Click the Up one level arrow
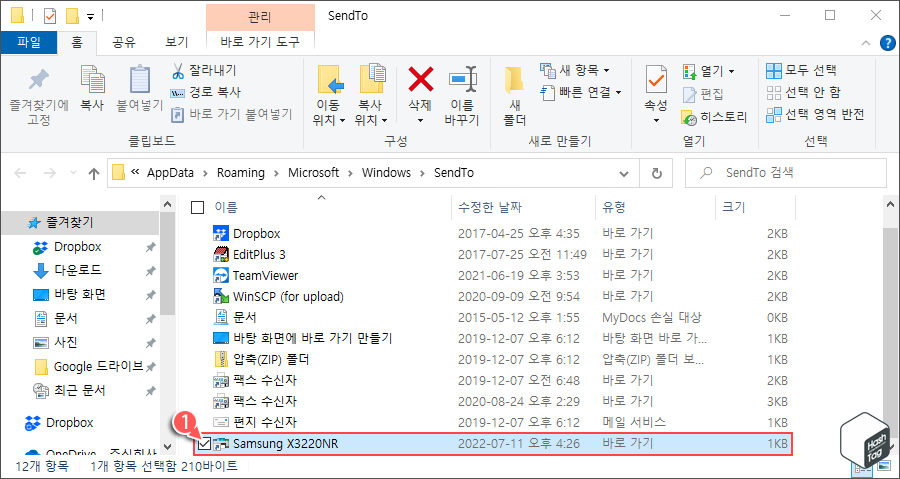The height and width of the screenshot is (479, 900). pos(94,173)
